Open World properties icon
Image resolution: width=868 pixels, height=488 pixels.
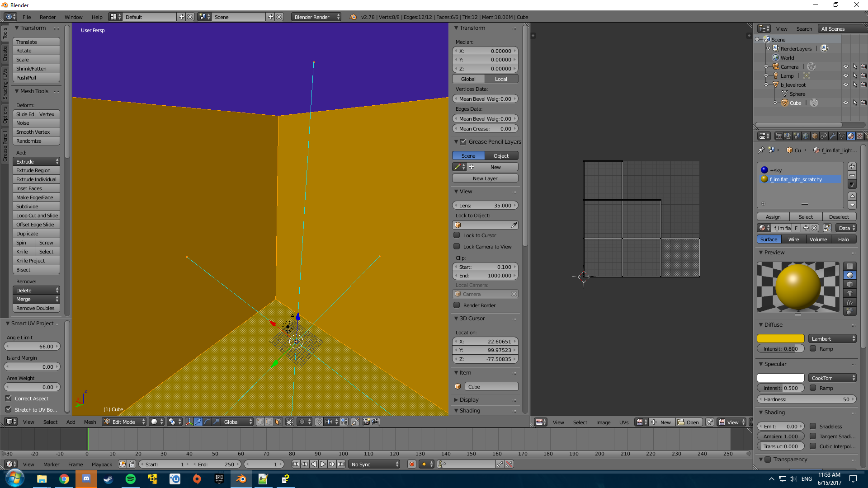806,136
